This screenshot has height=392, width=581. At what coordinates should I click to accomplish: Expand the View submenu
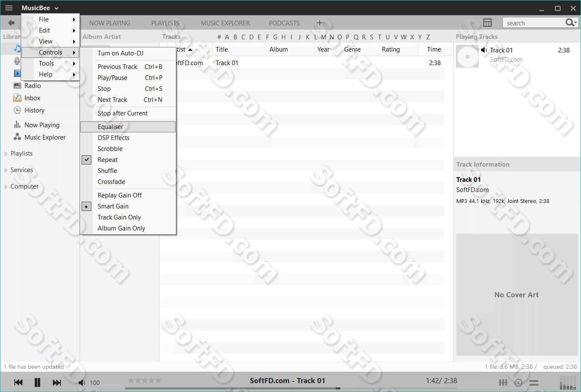point(50,41)
